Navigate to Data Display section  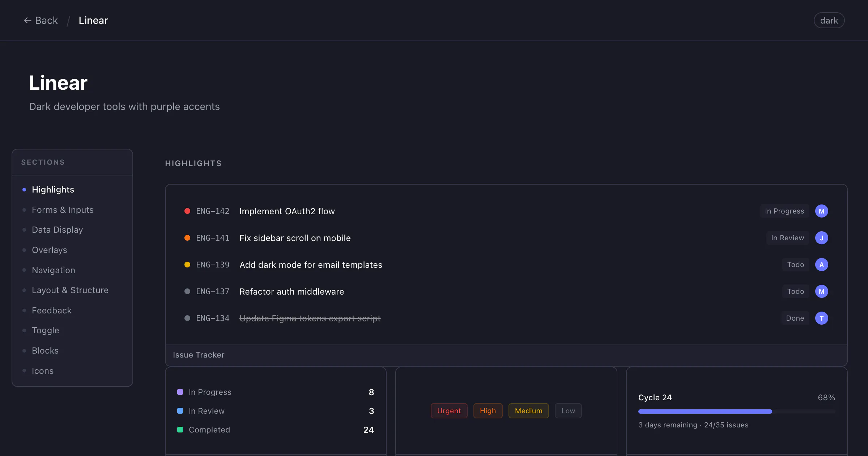point(57,230)
